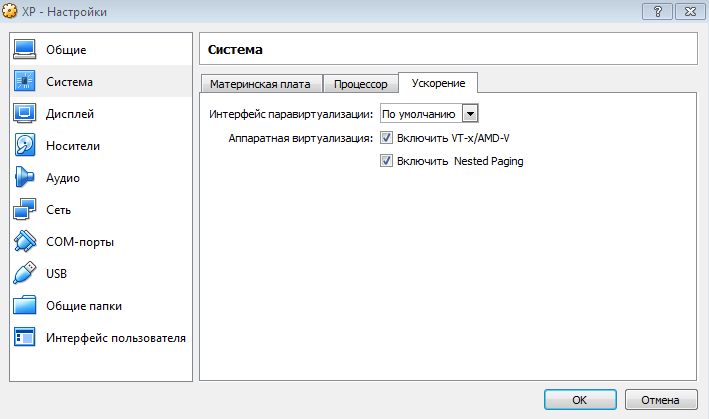
Task: Click the Система chip icon
Action: click(x=25, y=81)
